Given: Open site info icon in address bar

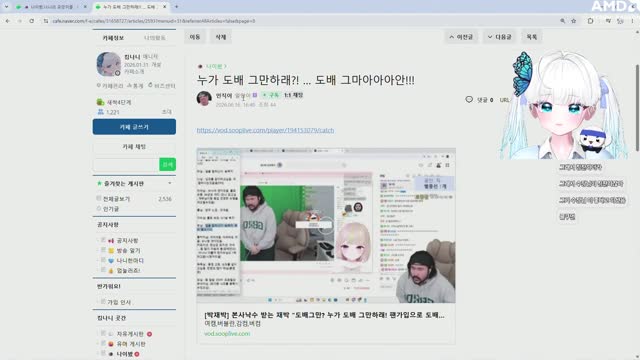Looking at the screenshot, I should (46, 21).
